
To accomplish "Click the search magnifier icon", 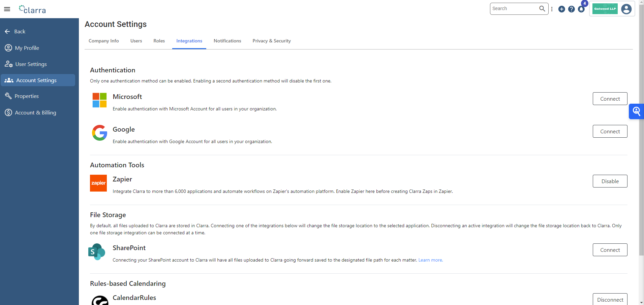I will pos(542,9).
